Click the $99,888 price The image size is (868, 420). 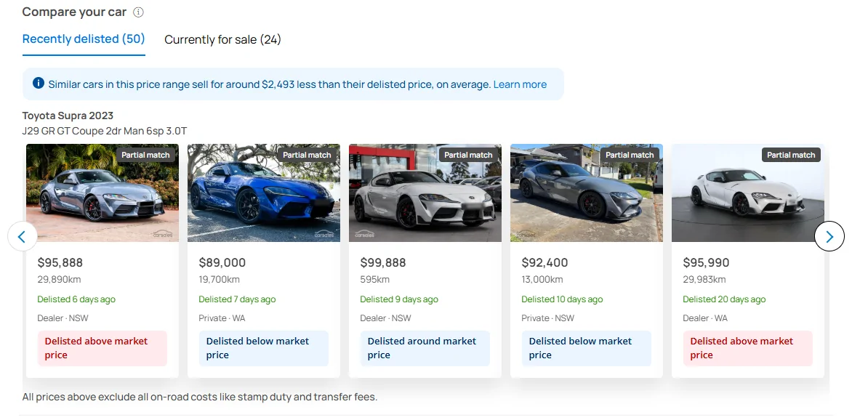[x=383, y=262]
